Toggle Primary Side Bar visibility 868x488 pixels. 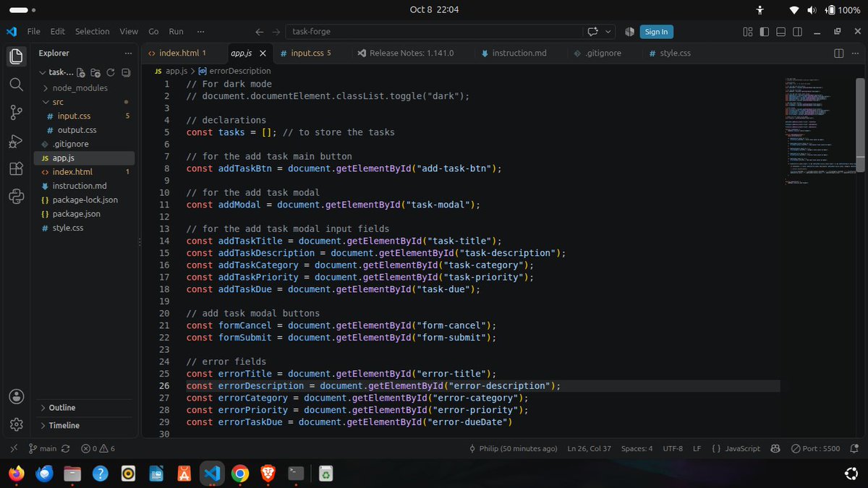coord(765,32)
